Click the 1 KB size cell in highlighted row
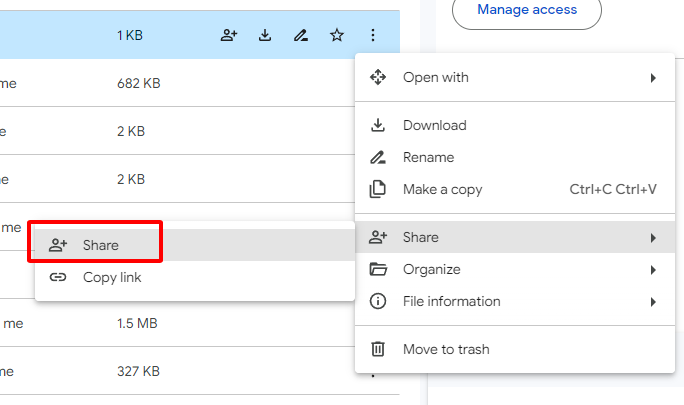The width and height of the screenshot is (684, 405). pos(130,35)
